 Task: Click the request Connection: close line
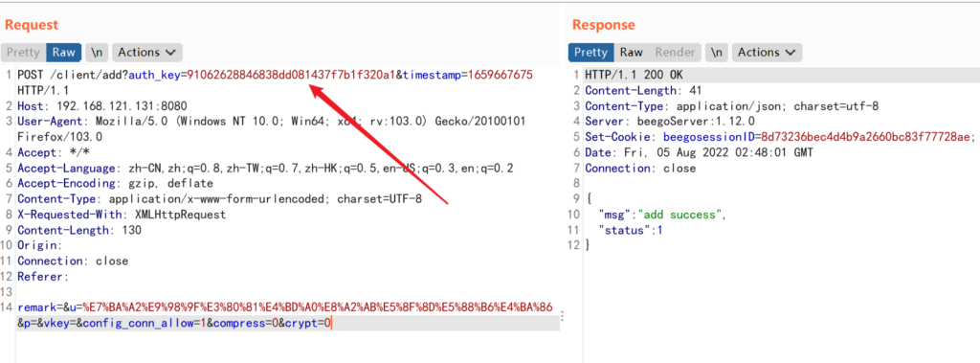[73, 261]
